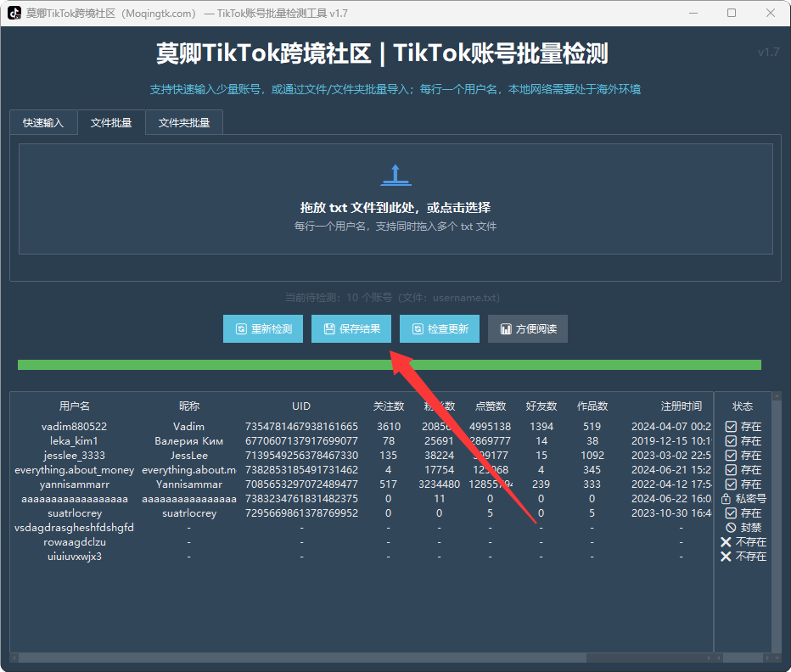
Task: Click friends count 1394
Action: tap(541, 427)
